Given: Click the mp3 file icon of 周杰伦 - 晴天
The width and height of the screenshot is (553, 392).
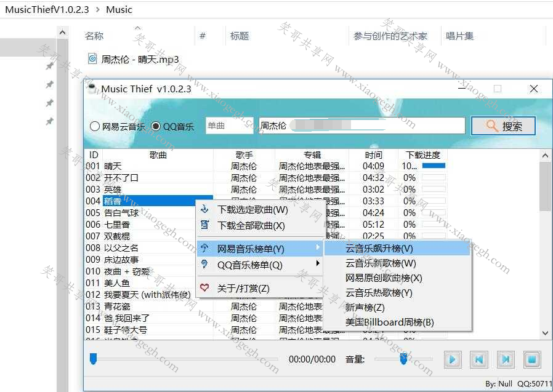Looking at the screenshot, I should [92, 58].
